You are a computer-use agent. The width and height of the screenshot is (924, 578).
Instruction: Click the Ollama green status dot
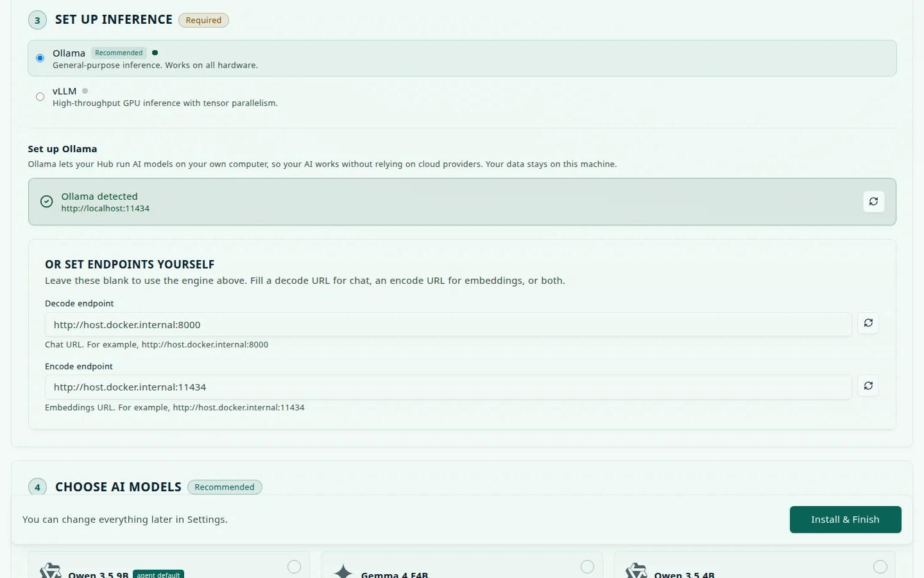pyautogui.click(x=155, y=53)
